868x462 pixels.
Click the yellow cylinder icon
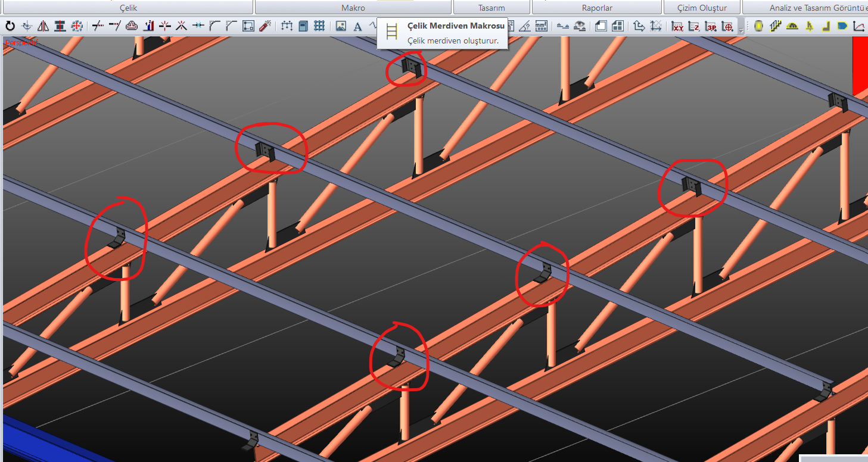click(x=758, y=26)
